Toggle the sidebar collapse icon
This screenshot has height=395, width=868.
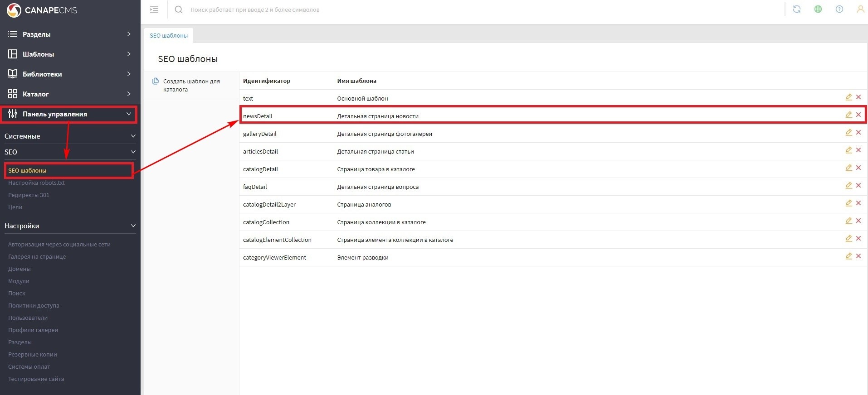(x=154, y=10)
